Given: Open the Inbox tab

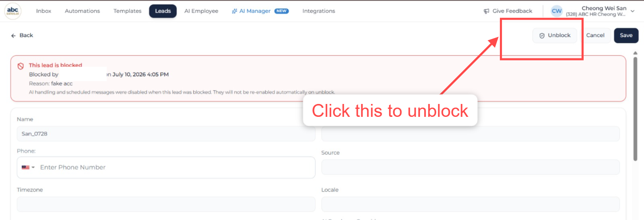Looking at the screenshot, I should coord(43,11).
